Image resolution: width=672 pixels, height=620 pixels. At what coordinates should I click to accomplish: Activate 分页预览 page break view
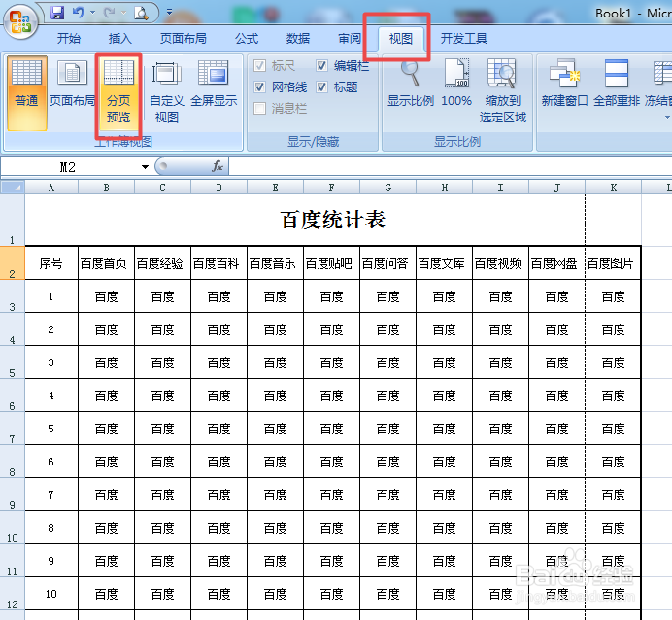(x=118, y=93)
